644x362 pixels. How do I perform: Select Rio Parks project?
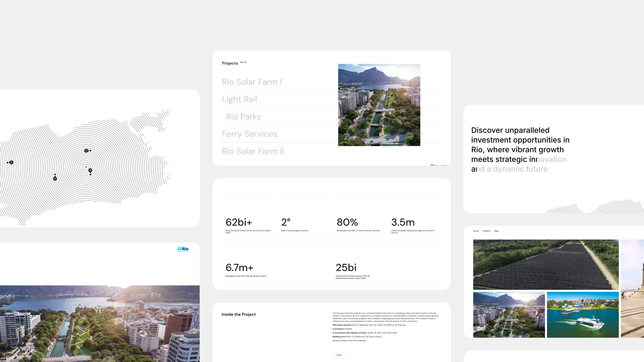point(243,117)
